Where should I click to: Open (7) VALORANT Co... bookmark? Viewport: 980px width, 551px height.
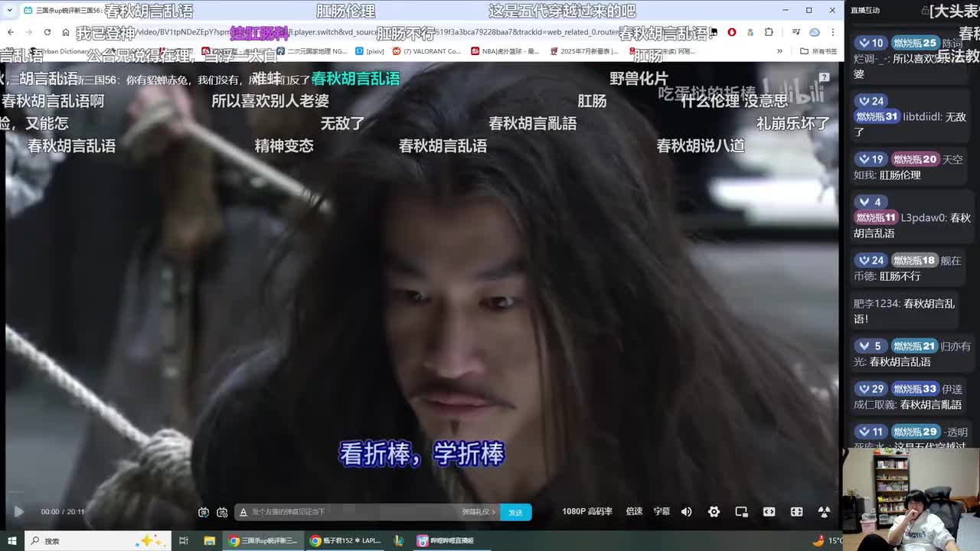(x=426, y=51)
